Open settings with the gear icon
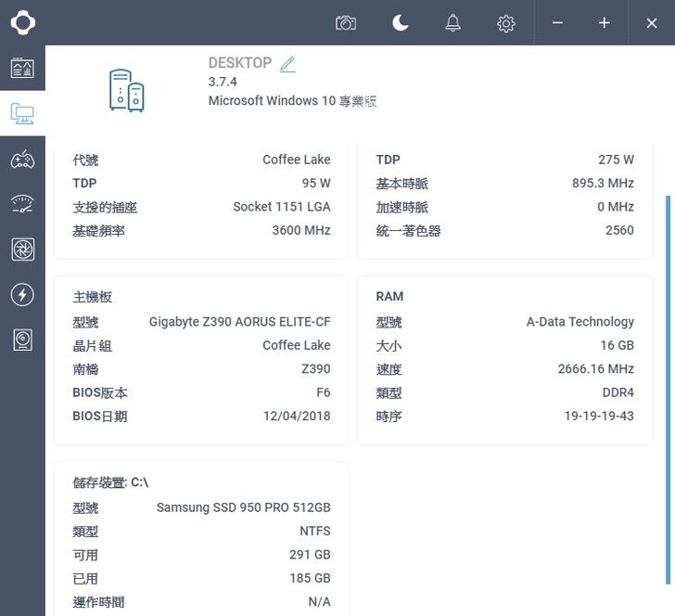This screenshot has height=616, width=675. pos(505,23)
